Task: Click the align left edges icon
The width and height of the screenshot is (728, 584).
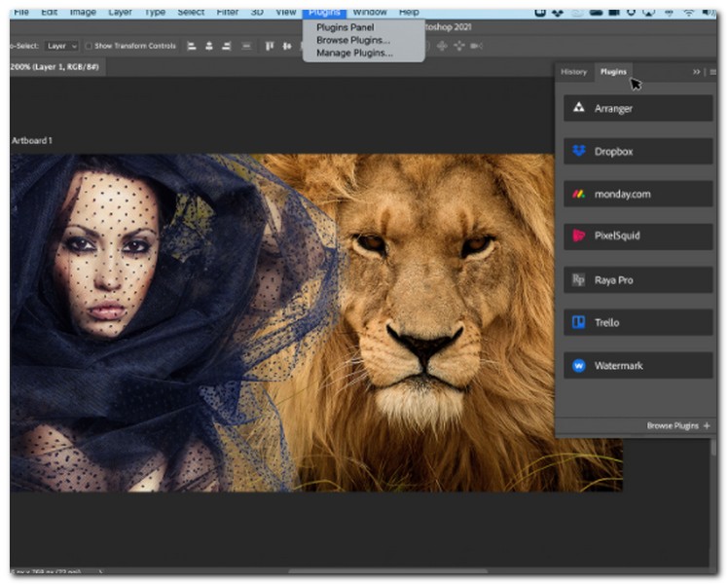Action: coord(191,46)
